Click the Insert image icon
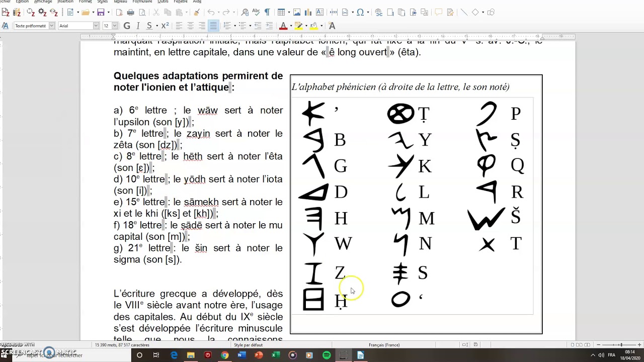Viewport: 644px width, 362px height. coord(297,12)
